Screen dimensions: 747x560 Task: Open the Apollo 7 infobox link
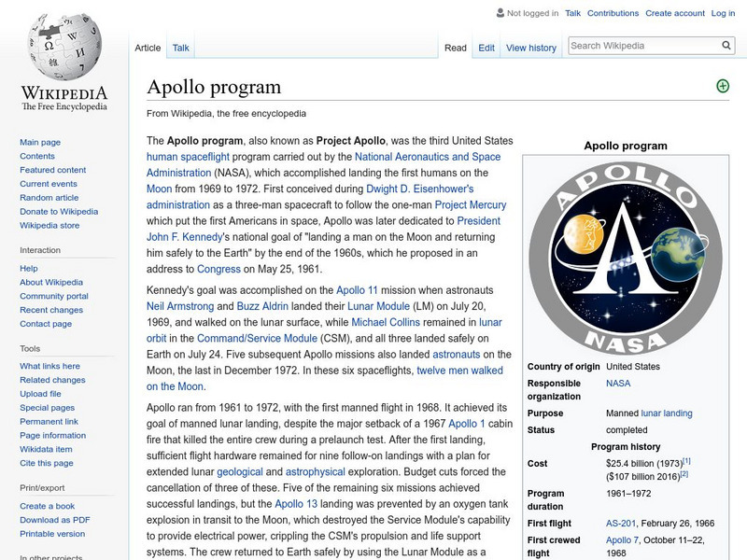[622, 540]
